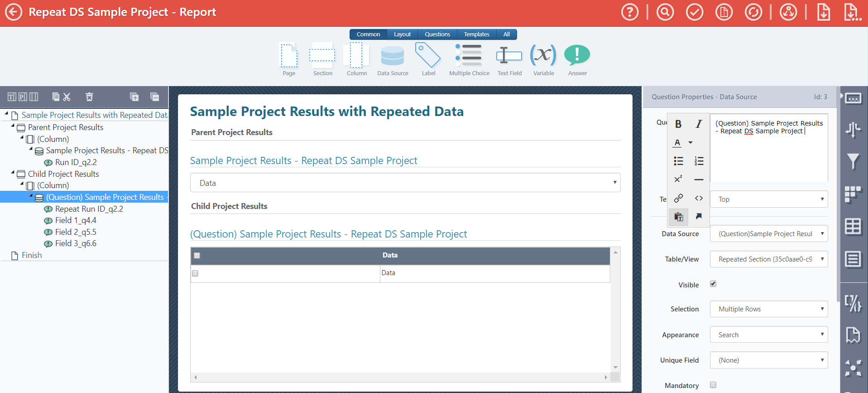Select the Multiple Choice element icon
868x393 pixels.
tap(469, 55)
